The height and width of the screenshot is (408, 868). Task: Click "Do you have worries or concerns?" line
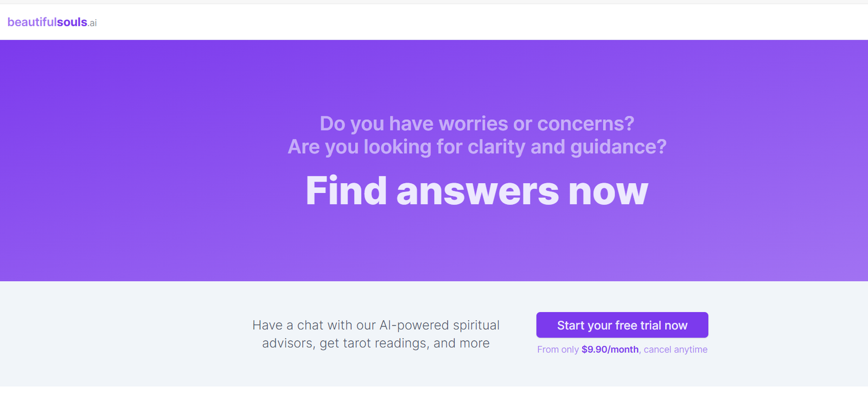coord(477,124)
